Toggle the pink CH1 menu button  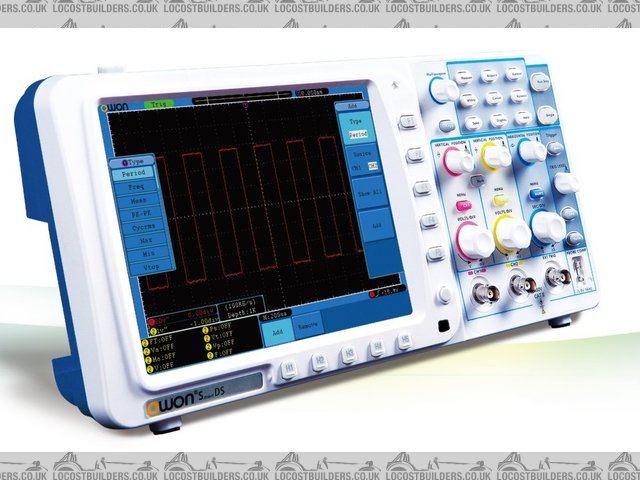click(463, 204)
